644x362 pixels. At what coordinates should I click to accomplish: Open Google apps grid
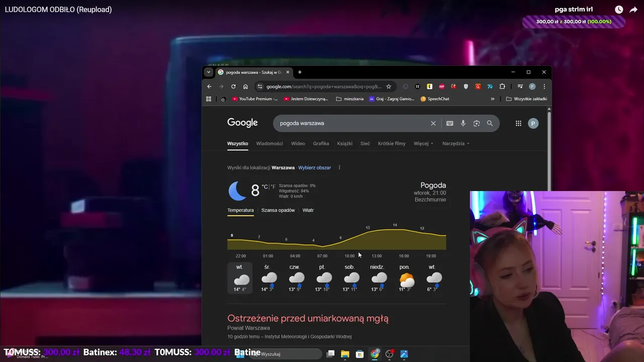coord(518,123)
